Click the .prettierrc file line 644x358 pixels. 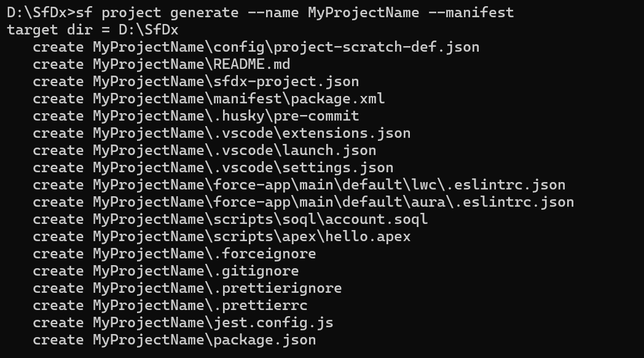point(200,305)
